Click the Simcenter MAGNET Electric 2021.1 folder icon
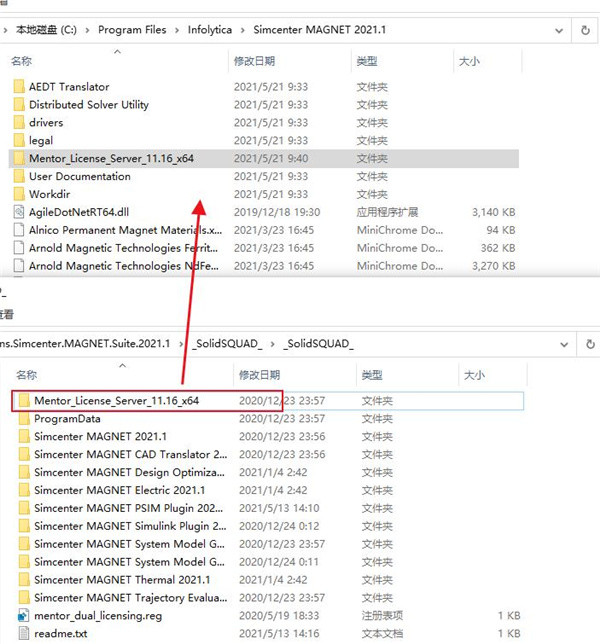 (24, 490)
